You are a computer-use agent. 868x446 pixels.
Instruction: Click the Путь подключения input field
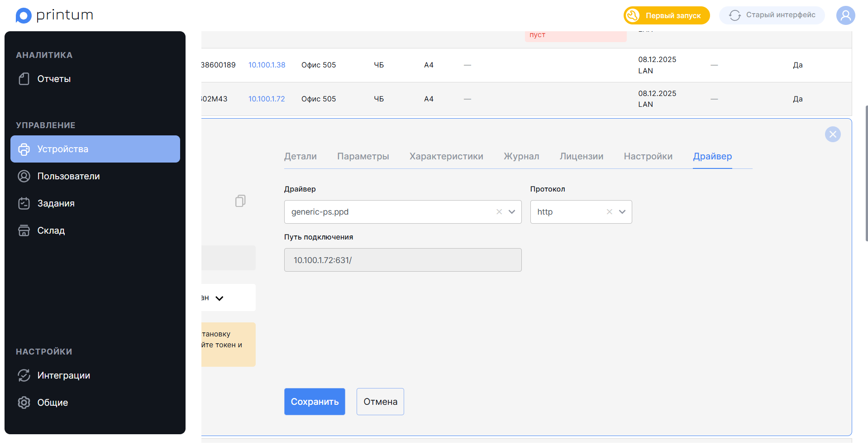(x=403, y=260)
